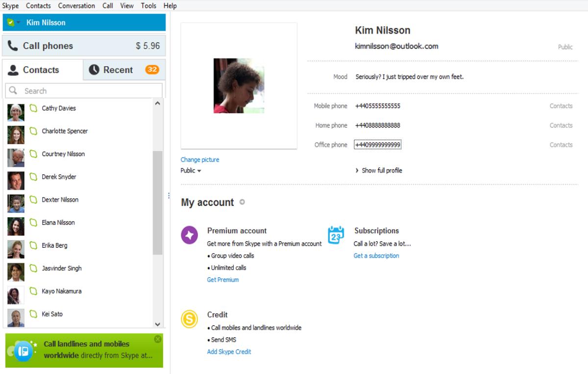Click the arrow icon beside My account
This screenshot has width=588, height=374.
pos(242,202)
